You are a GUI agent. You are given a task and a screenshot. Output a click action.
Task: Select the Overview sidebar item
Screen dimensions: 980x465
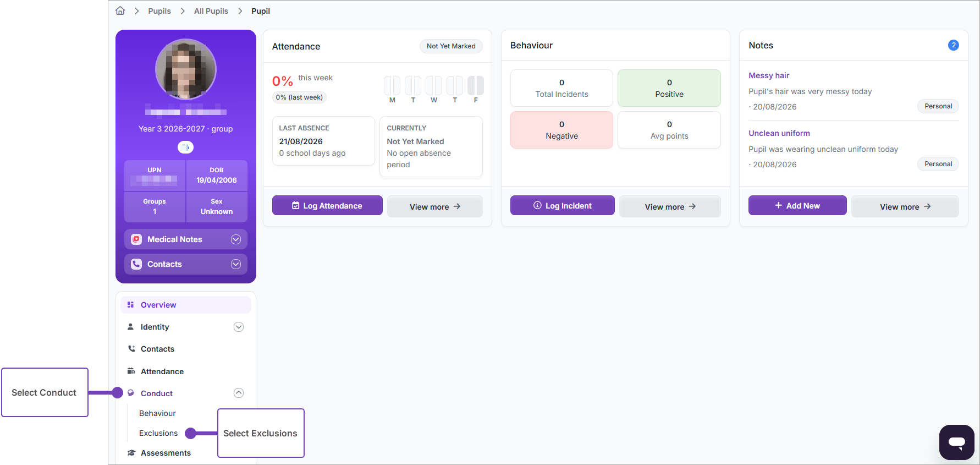(x=186, y=305)
